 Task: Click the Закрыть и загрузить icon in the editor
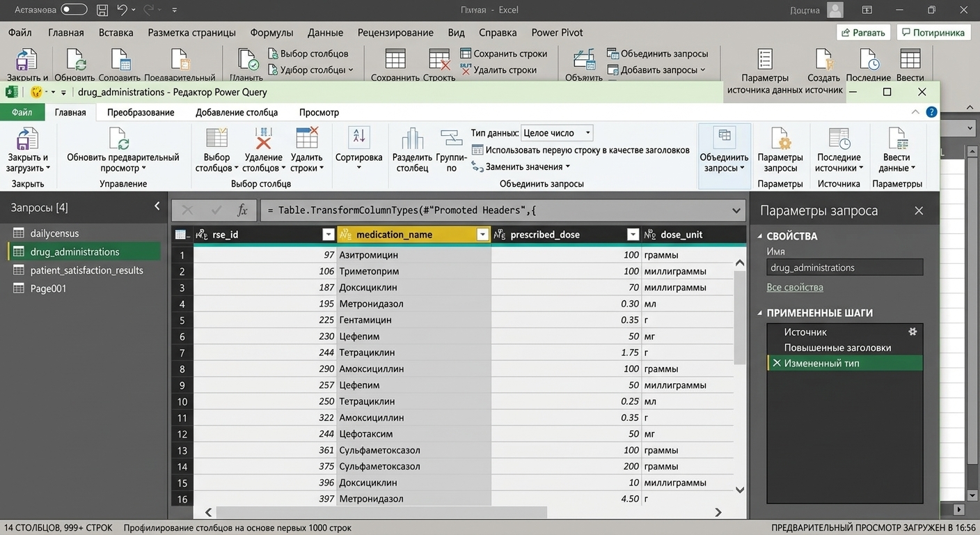click(27, 138)
